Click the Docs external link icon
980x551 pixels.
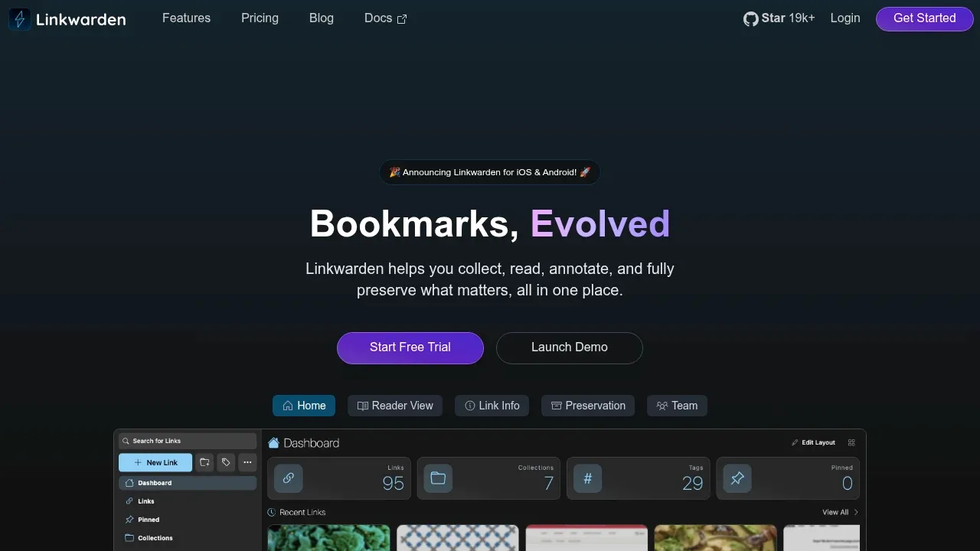[x=402, y=19]
